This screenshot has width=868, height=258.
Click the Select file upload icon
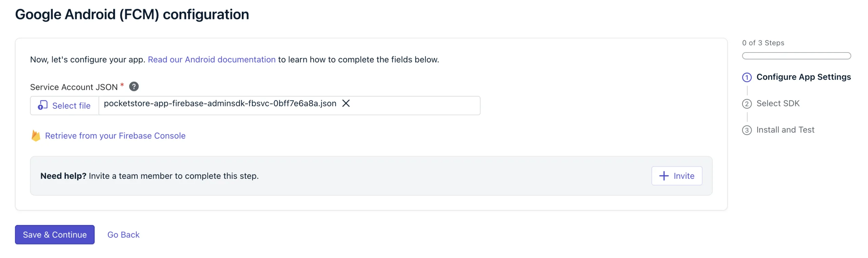42,105
